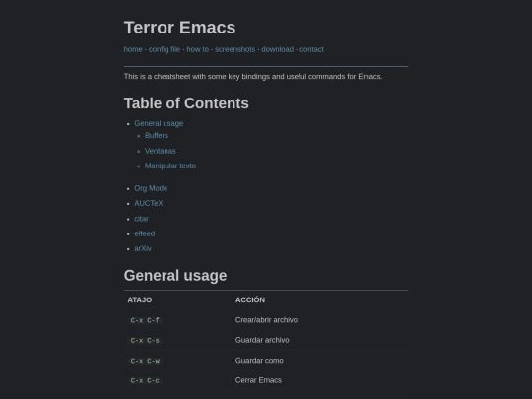Open the AUCTeX contents link
This screenshot has width=532, height=399.
(x=149, y=203)
